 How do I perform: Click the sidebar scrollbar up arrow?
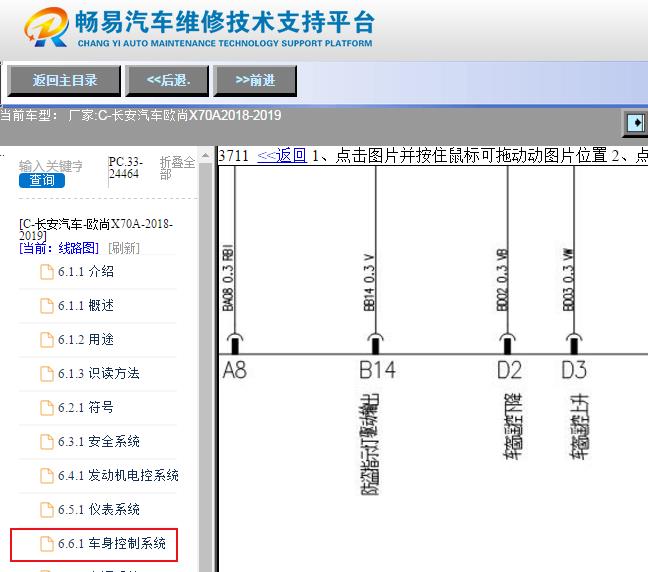[205, 156]
